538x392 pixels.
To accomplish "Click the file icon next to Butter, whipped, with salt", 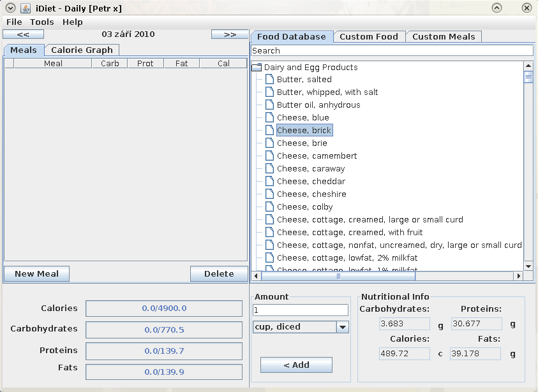I will tap(270, 92).
